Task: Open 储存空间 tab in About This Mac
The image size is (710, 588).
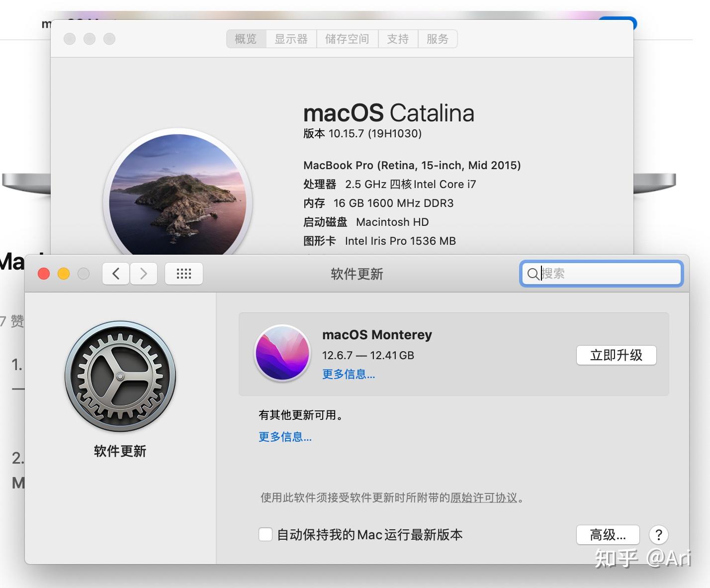Action: click(347, 39)
